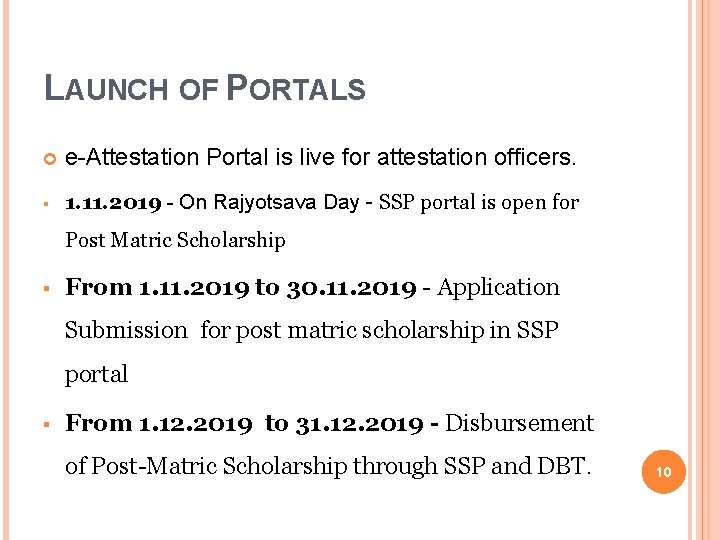Viewport: 720px width, 540px height.
Task: Click the word Application
Action: [498, 289]
